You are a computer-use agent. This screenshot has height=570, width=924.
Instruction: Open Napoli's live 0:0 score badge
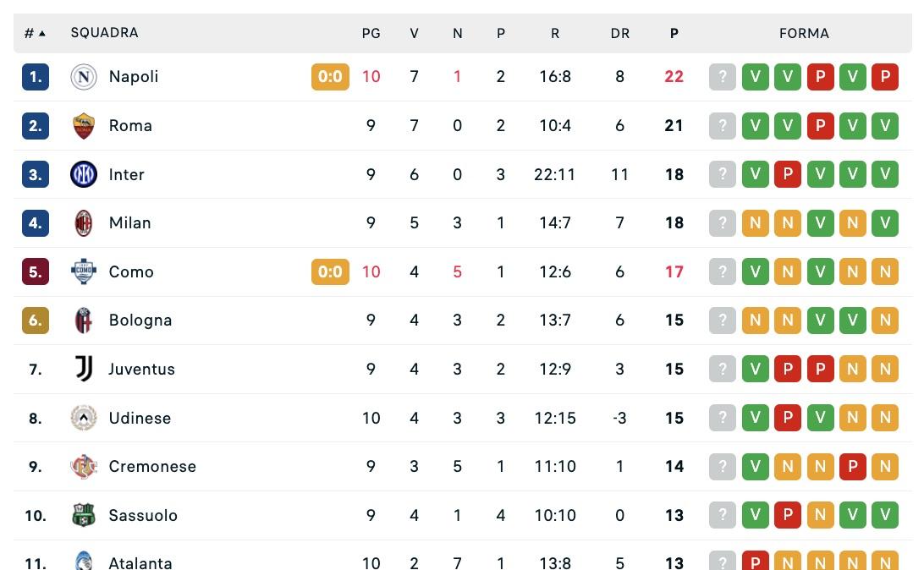coord(329,76)
